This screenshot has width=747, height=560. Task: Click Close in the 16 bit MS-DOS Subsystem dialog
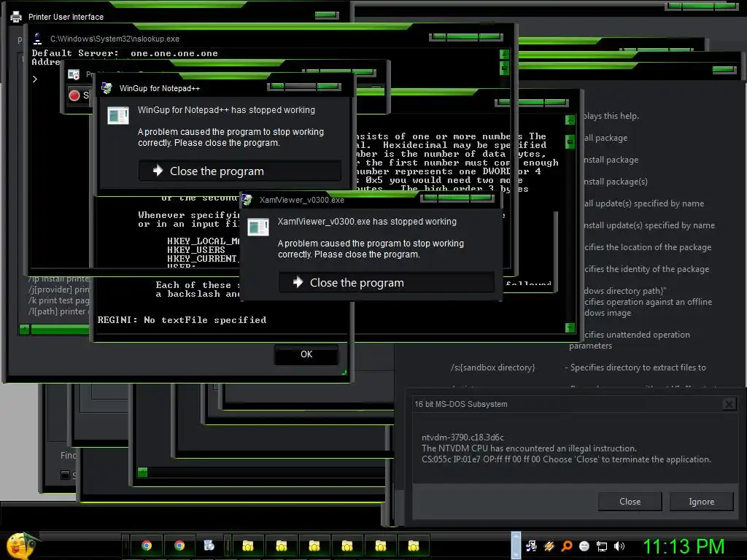[x=630, y=502]
